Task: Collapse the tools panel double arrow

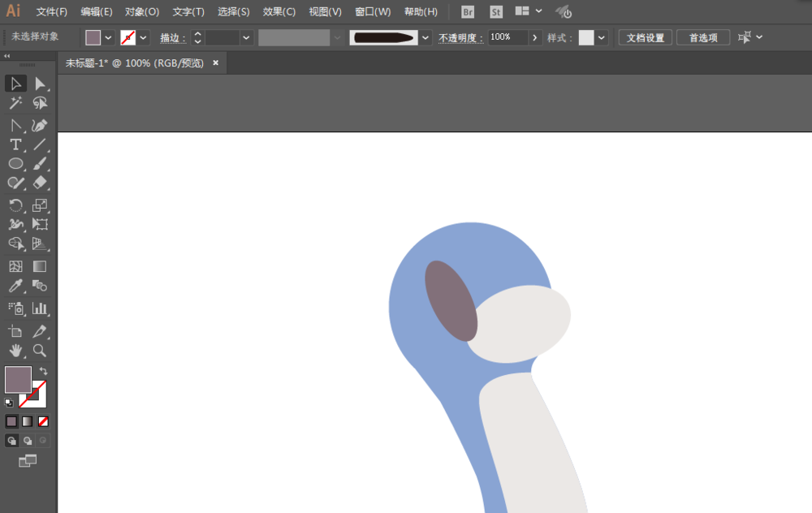Action: [7, 56]
